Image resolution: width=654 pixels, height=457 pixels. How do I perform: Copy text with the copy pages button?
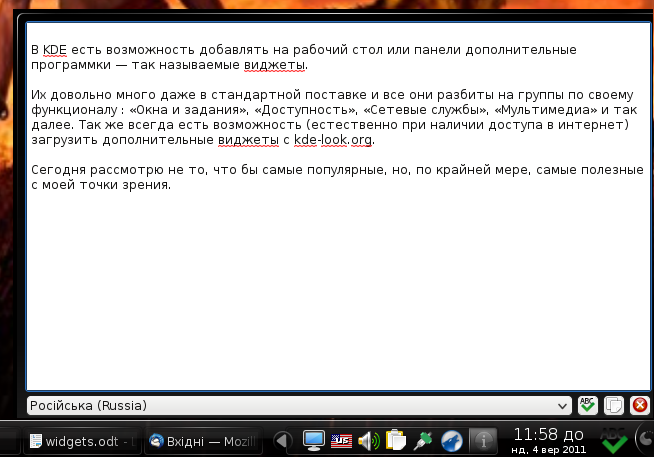pyautogui.click(x=614, y=405)
